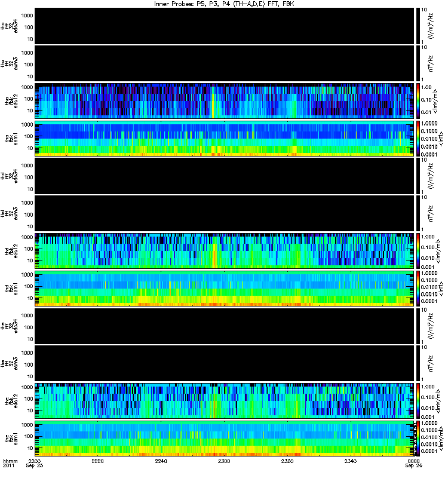Click the '<|mV/m|>' unit label of tha edc12
Viewport: 448px width, 478px height.
click(x=435, y=101)
